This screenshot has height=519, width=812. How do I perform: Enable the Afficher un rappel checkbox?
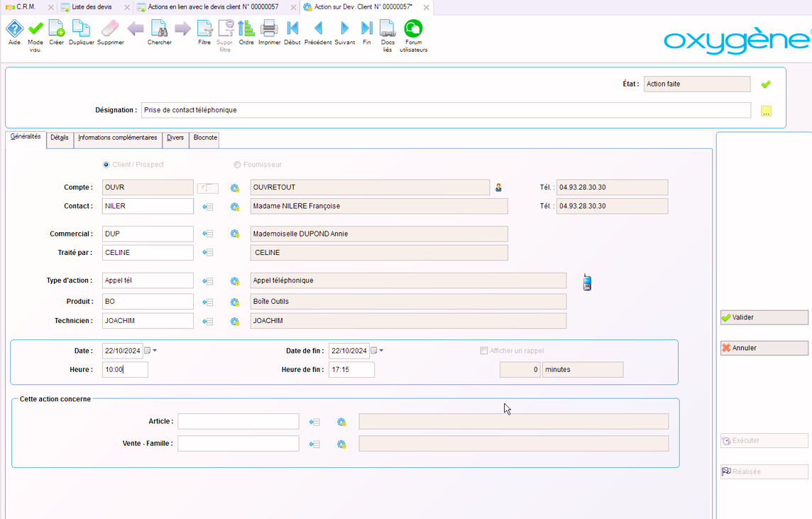[484, 351]
